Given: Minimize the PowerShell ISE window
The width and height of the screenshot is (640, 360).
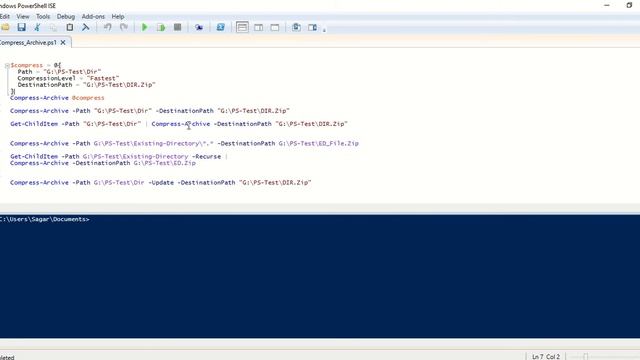Looking at the screenshot, I should point(607,6).
